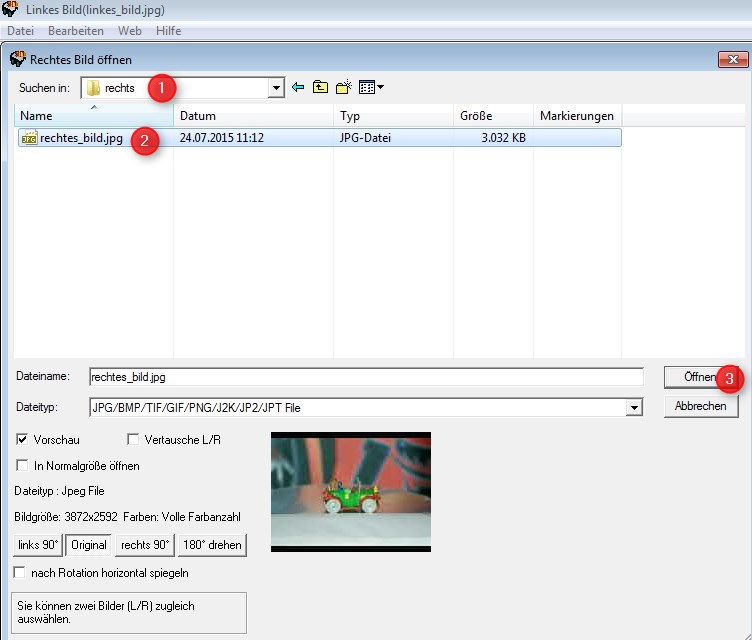Viewport: 752px width, 640px height.
Task: Rotate the image with links 90° button
Action: point(38,545)
